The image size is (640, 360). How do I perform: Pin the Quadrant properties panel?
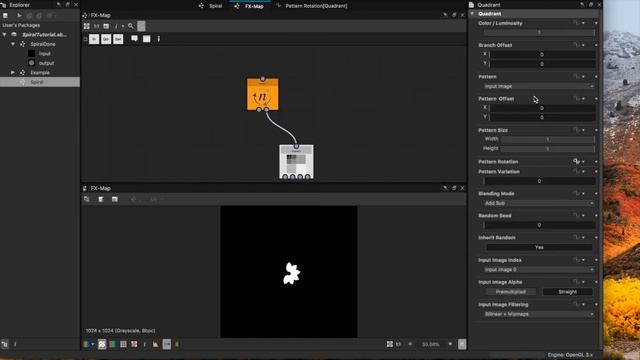coord(582,4)
